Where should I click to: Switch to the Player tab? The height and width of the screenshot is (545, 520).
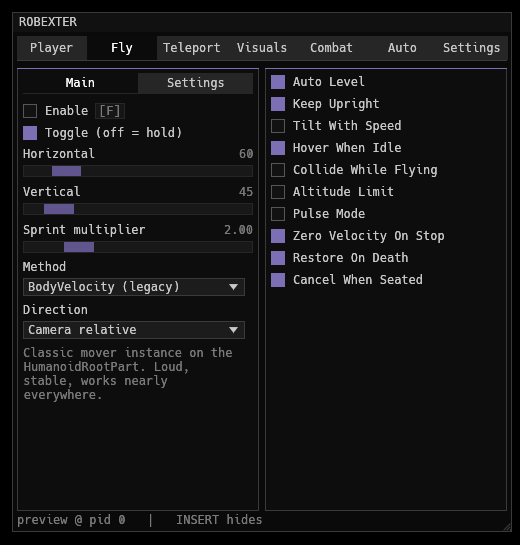(x=52, y=48)
